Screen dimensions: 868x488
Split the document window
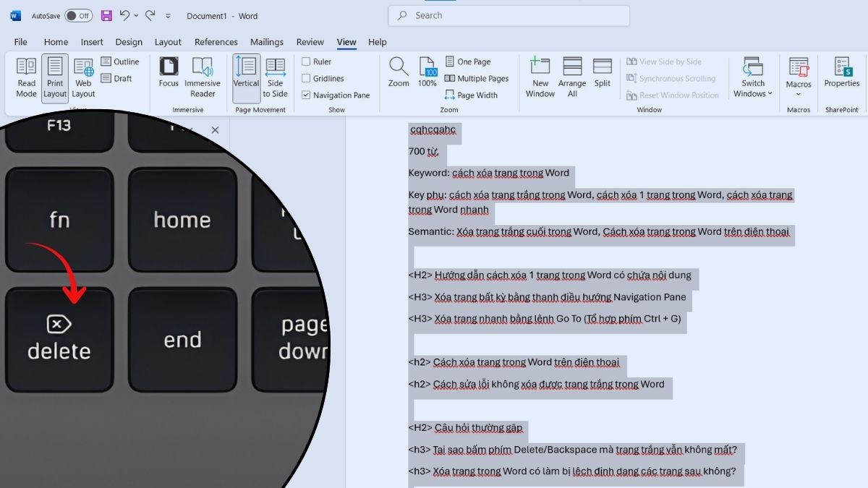click(x=603, y=72)
